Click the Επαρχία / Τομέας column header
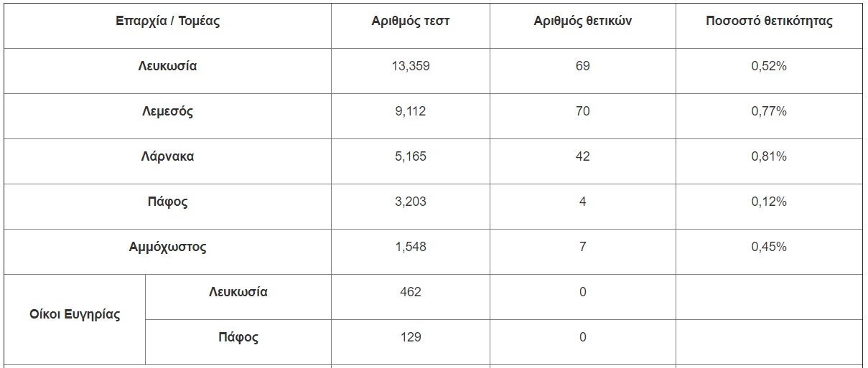The image size is (868, 368). 167,22
